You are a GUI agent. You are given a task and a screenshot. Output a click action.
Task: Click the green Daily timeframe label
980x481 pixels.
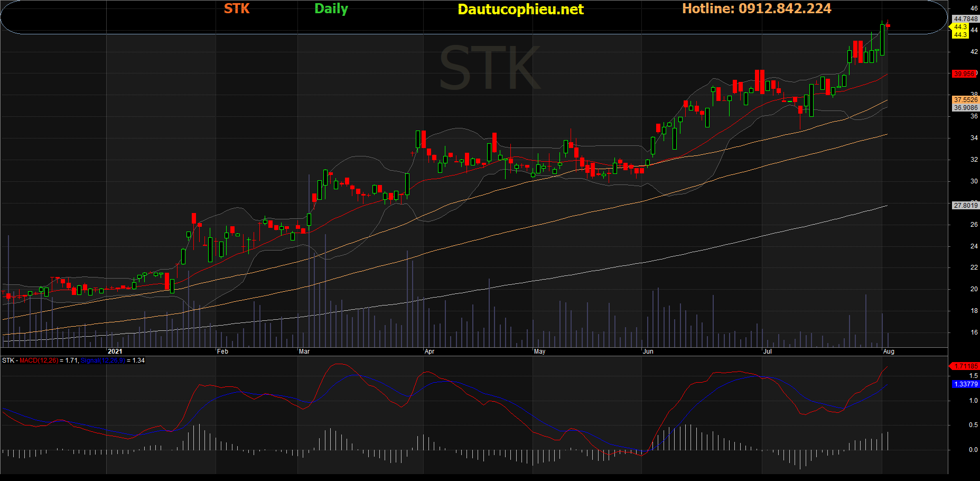(x=331, y=9)
